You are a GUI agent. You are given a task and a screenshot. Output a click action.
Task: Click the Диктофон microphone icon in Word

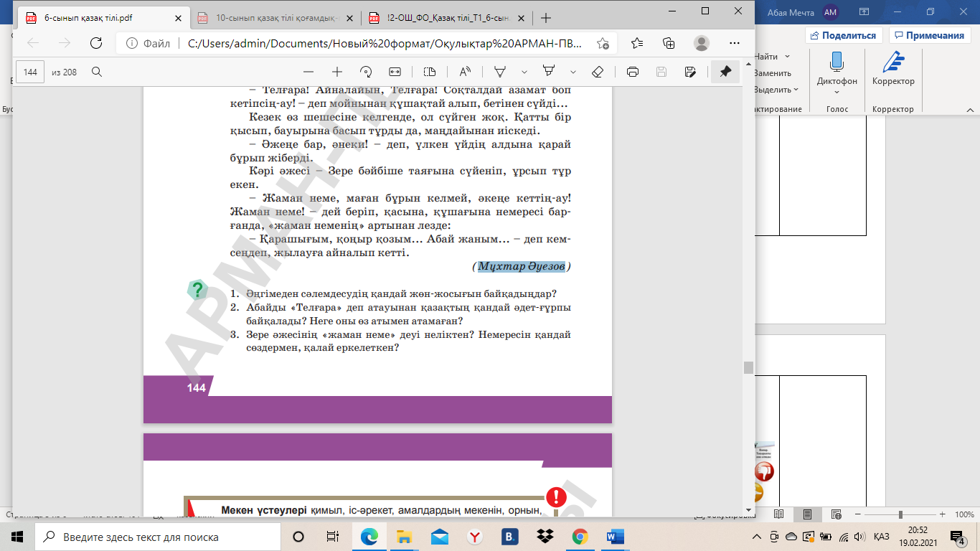click(837, 62)
